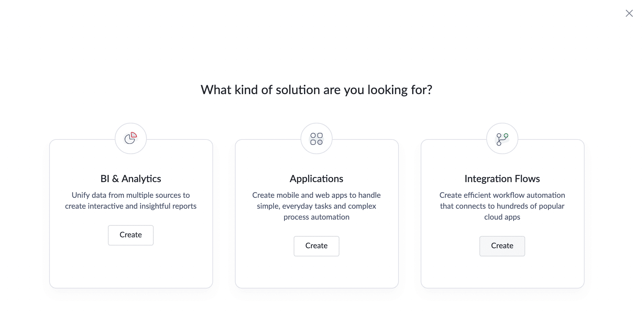Image resolution: width=644 pixels, height=311 pixels.
Task: Click empty space below Create in BI card
Action: coord(131,266)
